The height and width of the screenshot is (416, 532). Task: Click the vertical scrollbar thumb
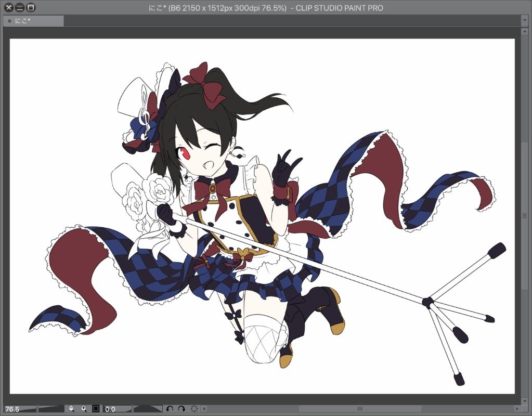coord(525,216)
